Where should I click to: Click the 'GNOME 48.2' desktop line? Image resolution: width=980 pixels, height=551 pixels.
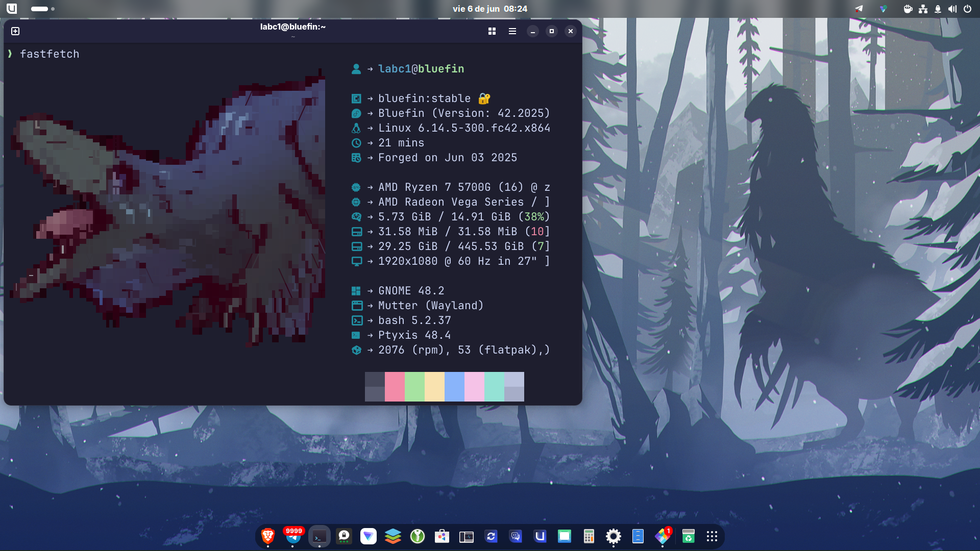[x=411, y=291]
